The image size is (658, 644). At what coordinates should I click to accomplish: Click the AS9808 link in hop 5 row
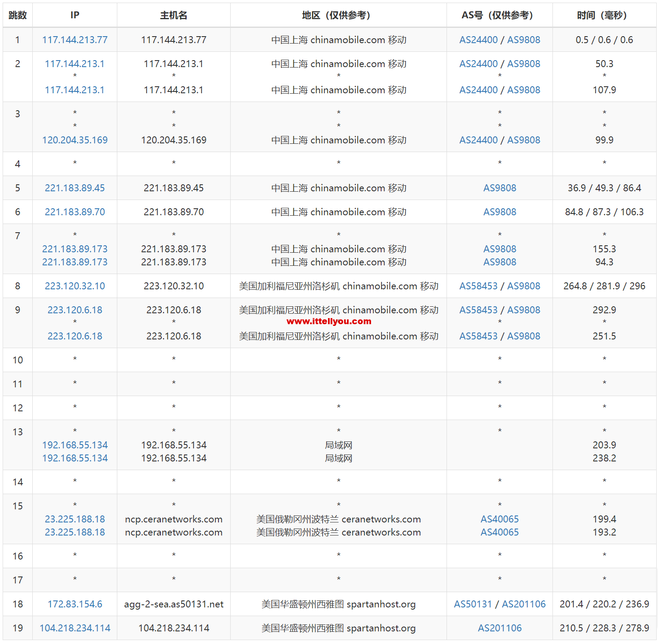point(500,188)
